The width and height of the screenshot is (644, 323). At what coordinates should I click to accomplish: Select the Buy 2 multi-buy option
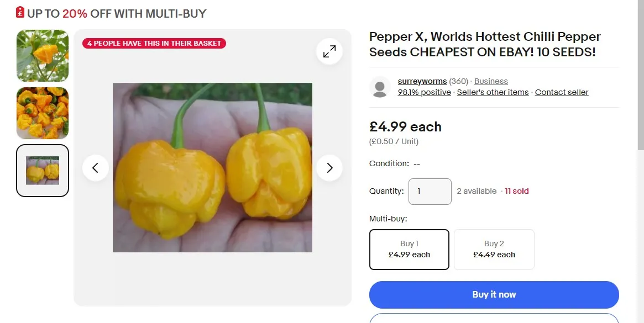tap(494, 249)
